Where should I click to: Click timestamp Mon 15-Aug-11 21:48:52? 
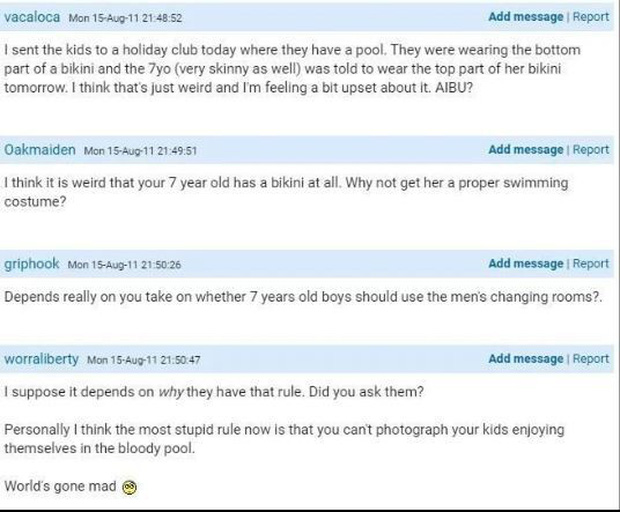[125, 18]
